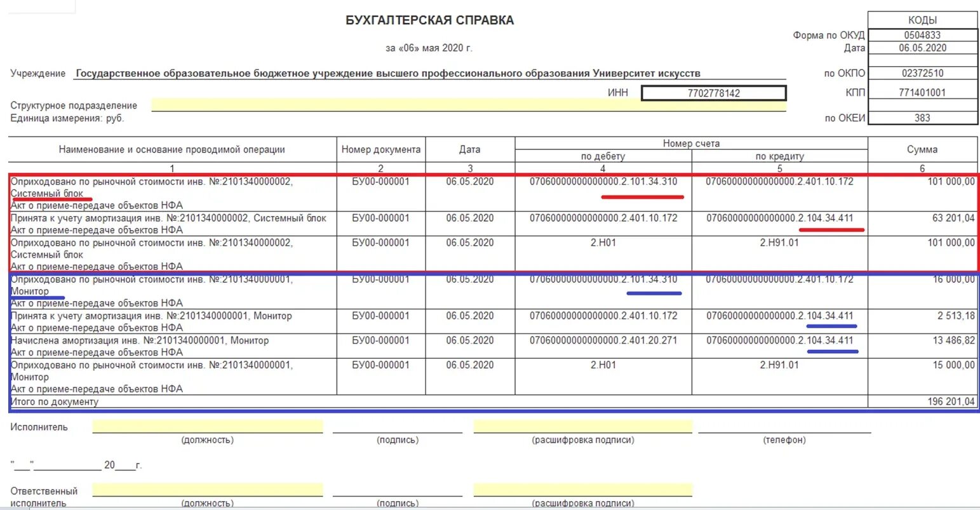The width and height of the screenshot is (980, 510).
Task: Click the "Наименование и основание проводимой операции" column header
Action: (172, 150)
